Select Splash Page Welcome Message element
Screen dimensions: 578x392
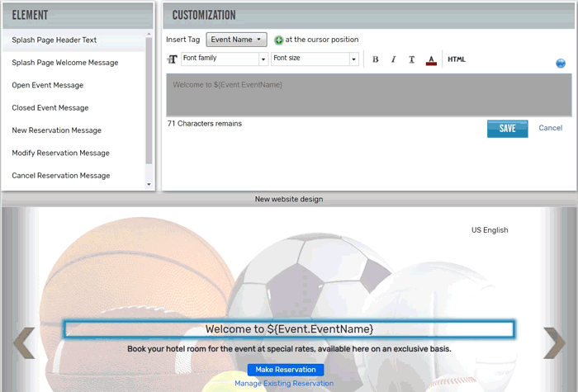pos(73,63)
